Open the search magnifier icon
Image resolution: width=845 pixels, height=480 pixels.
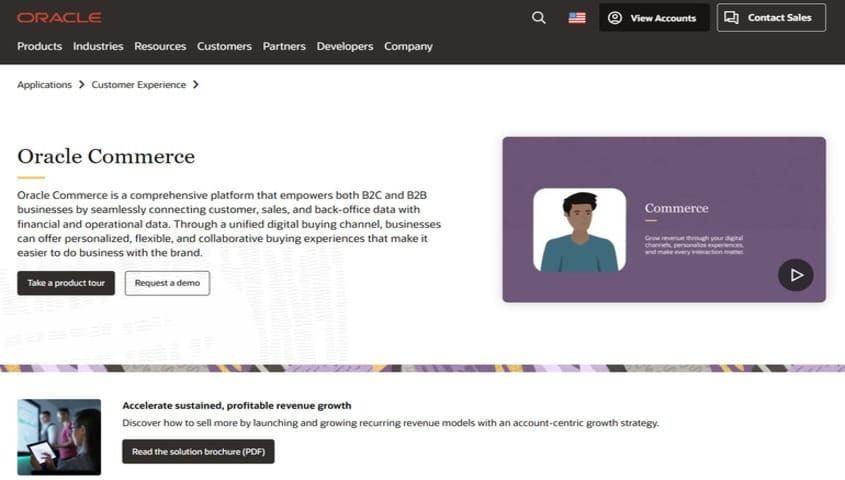538,18
